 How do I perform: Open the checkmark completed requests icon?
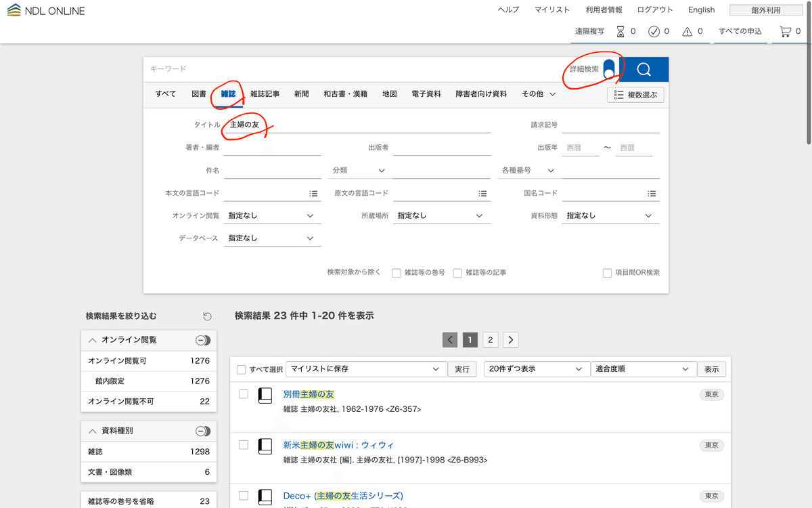coord(654,31)
